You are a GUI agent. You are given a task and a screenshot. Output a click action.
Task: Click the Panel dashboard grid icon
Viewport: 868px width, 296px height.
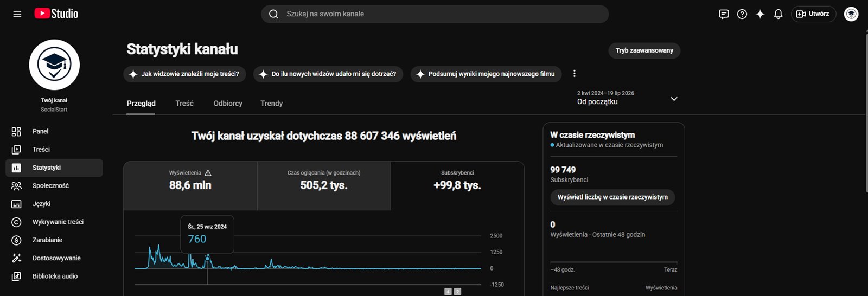point(16,131)
